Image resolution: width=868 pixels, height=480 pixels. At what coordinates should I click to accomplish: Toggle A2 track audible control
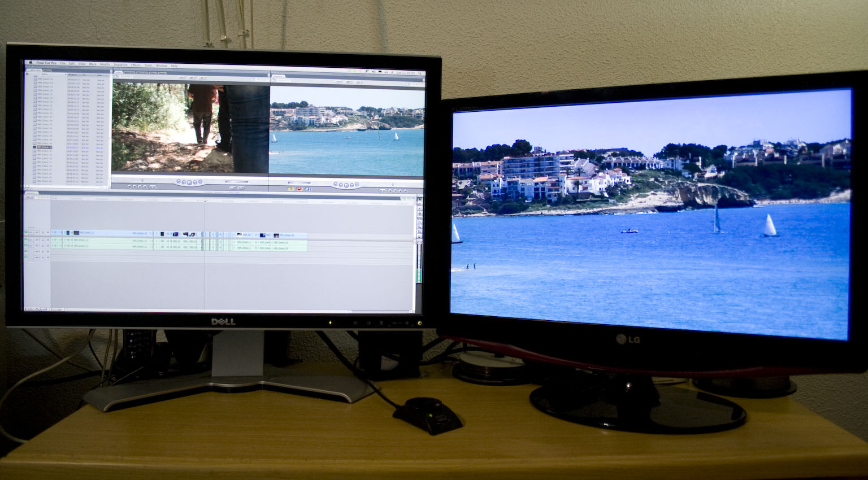[x=26, y=245]
